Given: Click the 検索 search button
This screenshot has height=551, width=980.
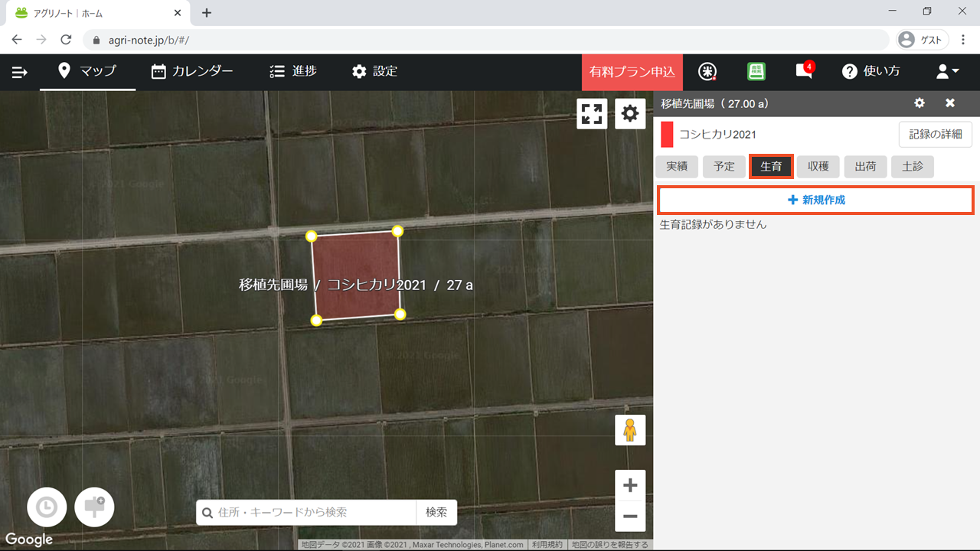Looking at the screenshot, I should [436, 512].
